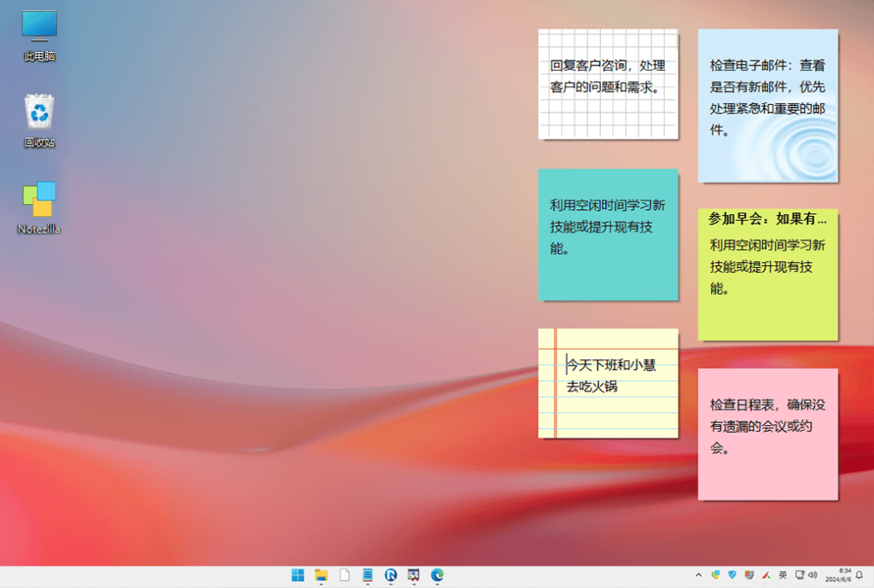The width and height of the screenshot is (874, 588).
Task: Open the clock showing 8:34 2024/6/6
Action: (838, 575)
